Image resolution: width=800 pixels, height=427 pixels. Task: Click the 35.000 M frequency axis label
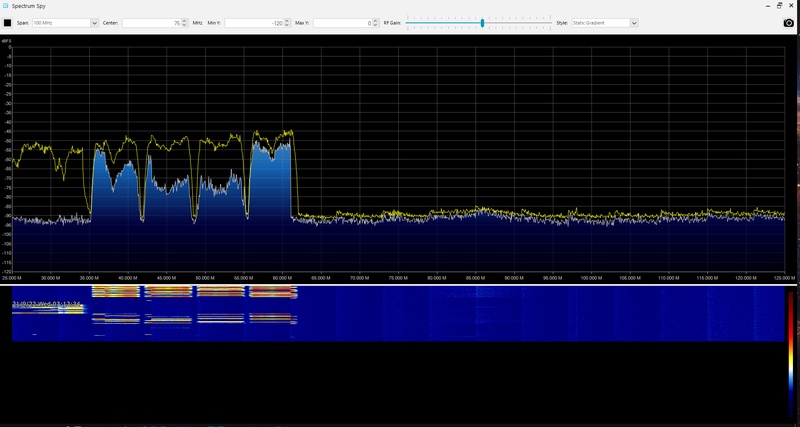tap(89, 279)
